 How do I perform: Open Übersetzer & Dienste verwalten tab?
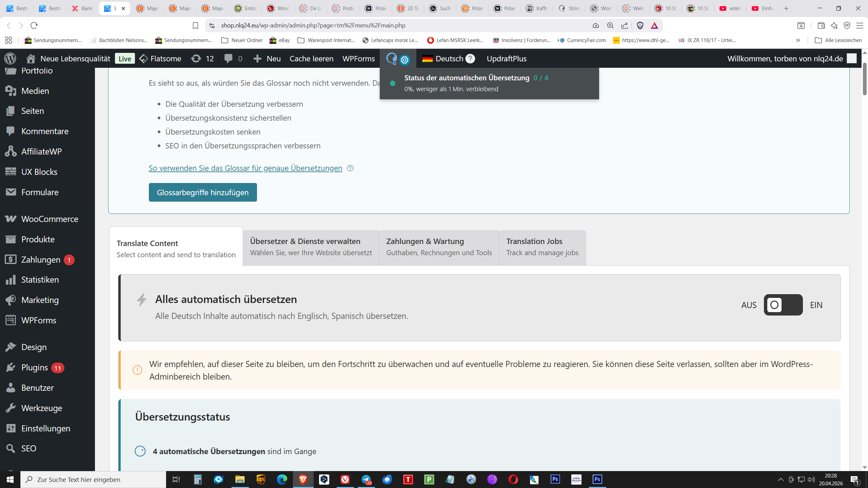(x=311, y=247)
